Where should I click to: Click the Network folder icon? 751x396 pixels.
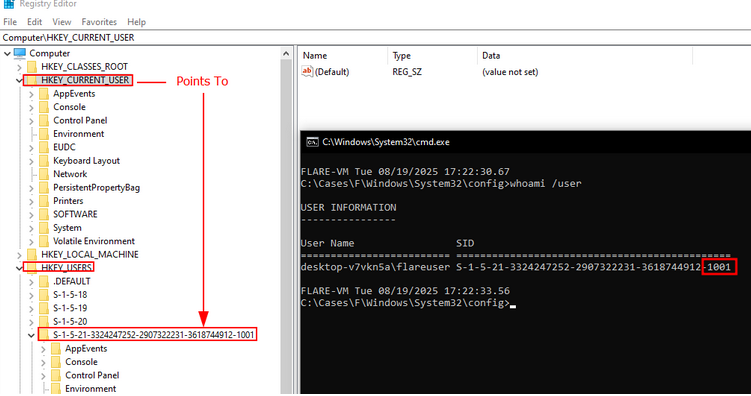coord(44,174)
